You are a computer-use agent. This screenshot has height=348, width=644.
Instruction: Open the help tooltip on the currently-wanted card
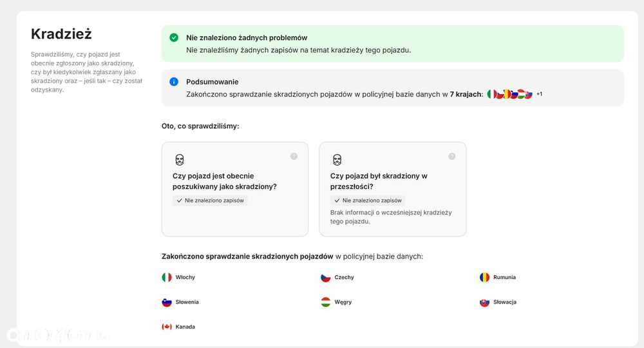point(294,156)
